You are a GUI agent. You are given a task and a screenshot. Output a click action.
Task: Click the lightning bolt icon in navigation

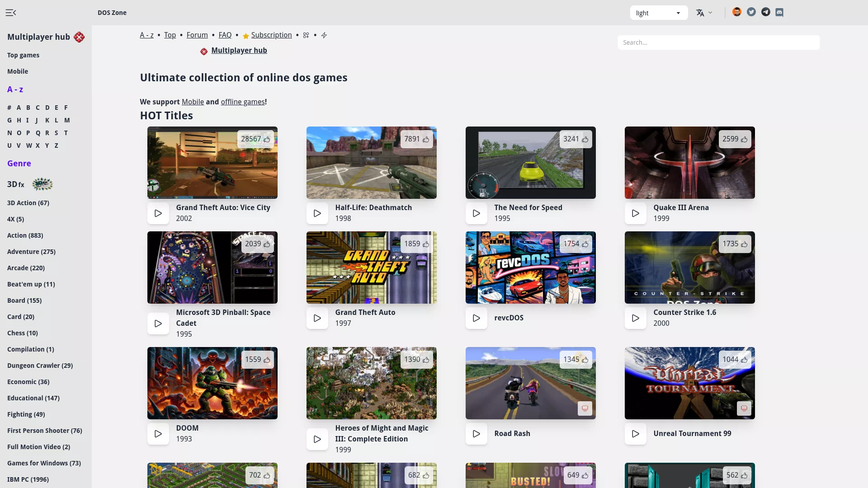click(x=324, y=35)
